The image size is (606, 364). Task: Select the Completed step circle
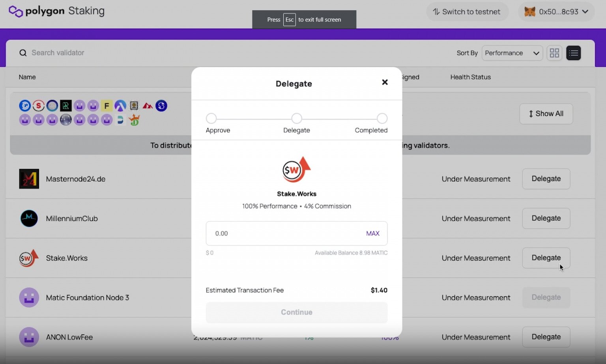(x=382, y=118)
